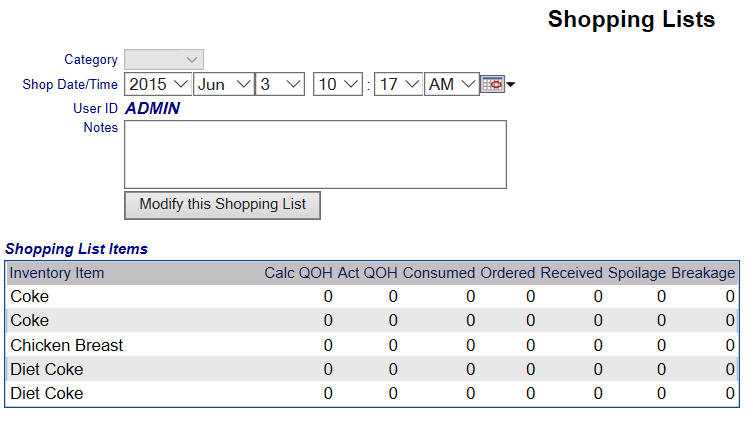753x422 pixels.
Task: Open the calendar date picker icon
Action: point(492,84)
